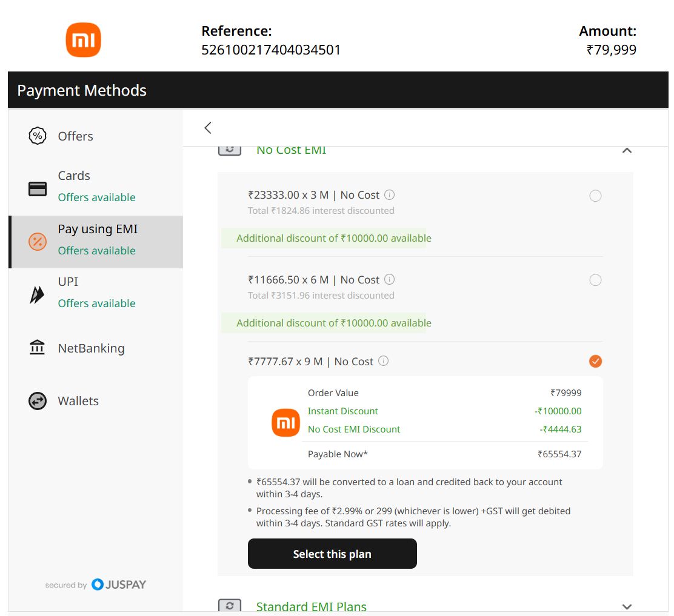The width and height of the screenshot is (674, 616).
Task: Open Pay using EMI payment method
Action: (96, 242)
